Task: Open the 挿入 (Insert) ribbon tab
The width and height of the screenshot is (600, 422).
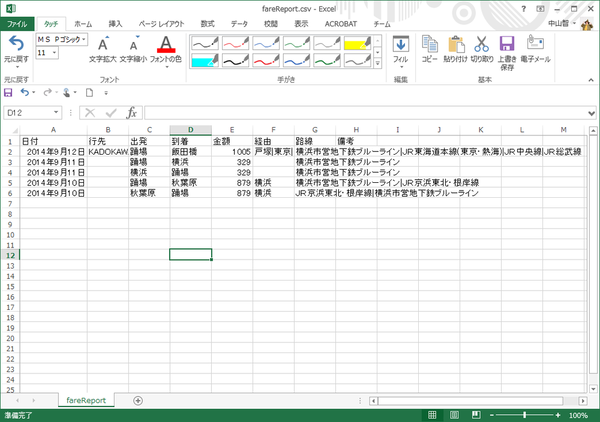Action: [115, 24]
